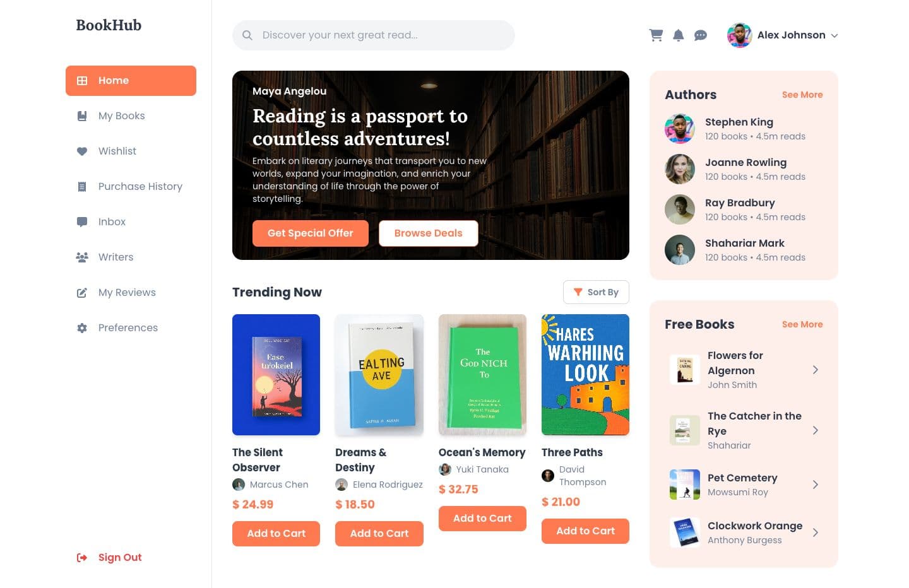Open the Clockwork Orange chevron
Image resolution: width=909 pixels, height=588 pixels.
(x=816, y=532)
